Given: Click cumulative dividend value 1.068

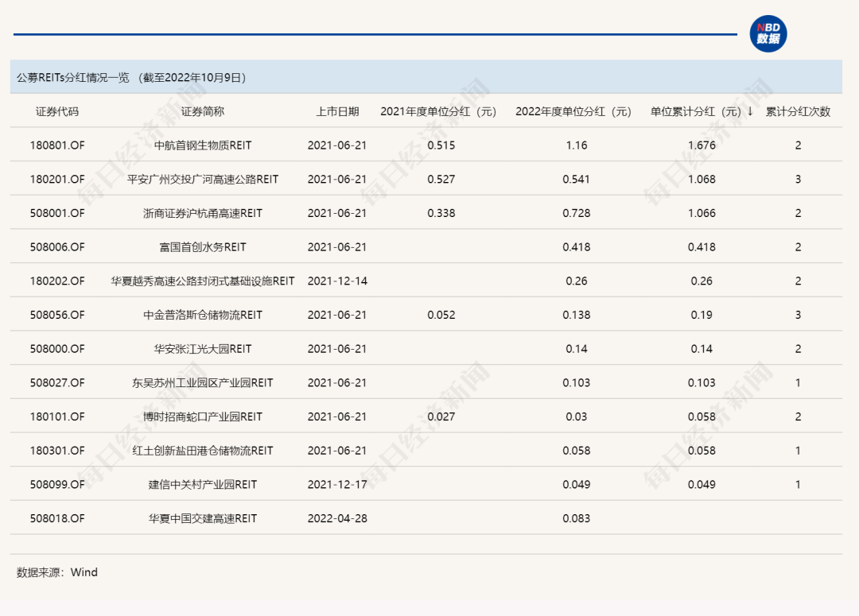Looking at the screenshot, I should (702, 180).
